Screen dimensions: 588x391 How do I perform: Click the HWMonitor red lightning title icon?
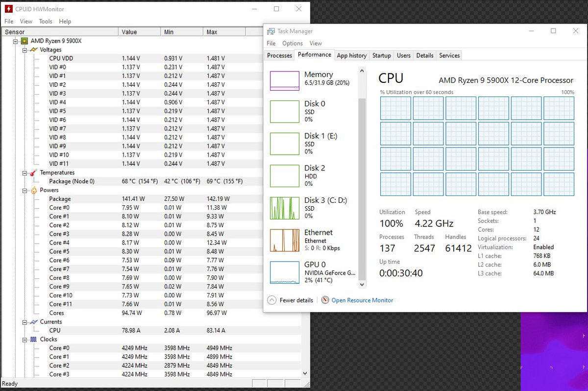click(x=8, y=9)
